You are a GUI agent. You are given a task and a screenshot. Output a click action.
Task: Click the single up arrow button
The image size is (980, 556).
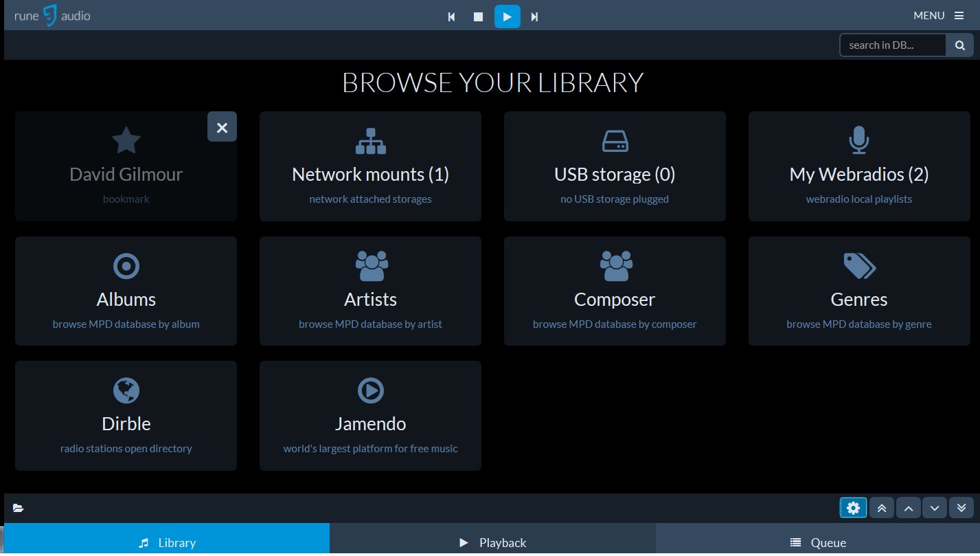click(908, 508)
